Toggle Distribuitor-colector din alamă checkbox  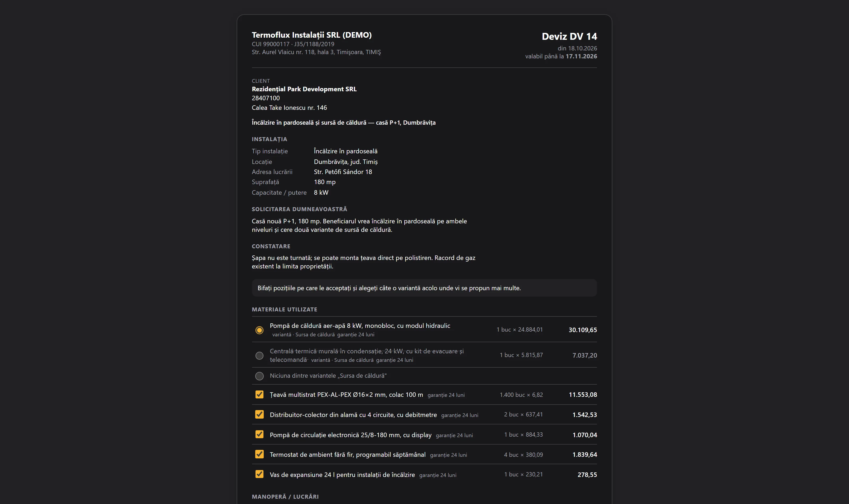tap(259, 414)
